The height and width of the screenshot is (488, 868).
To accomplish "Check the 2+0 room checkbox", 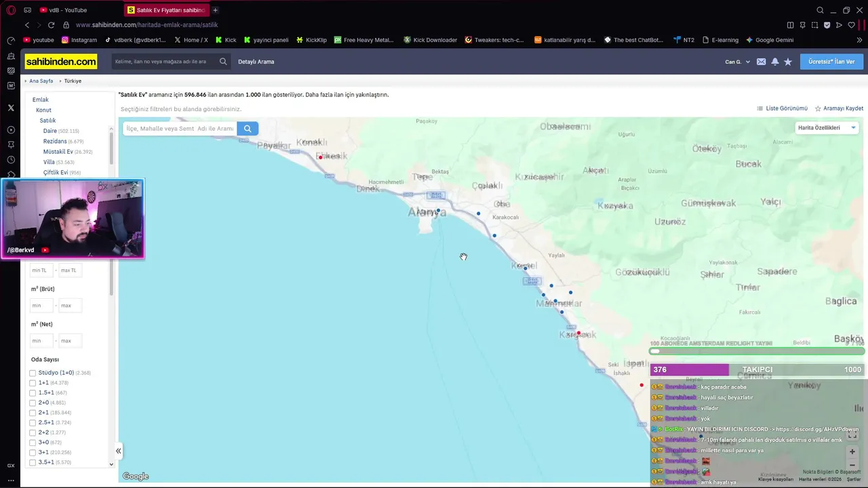I will 33,403.
